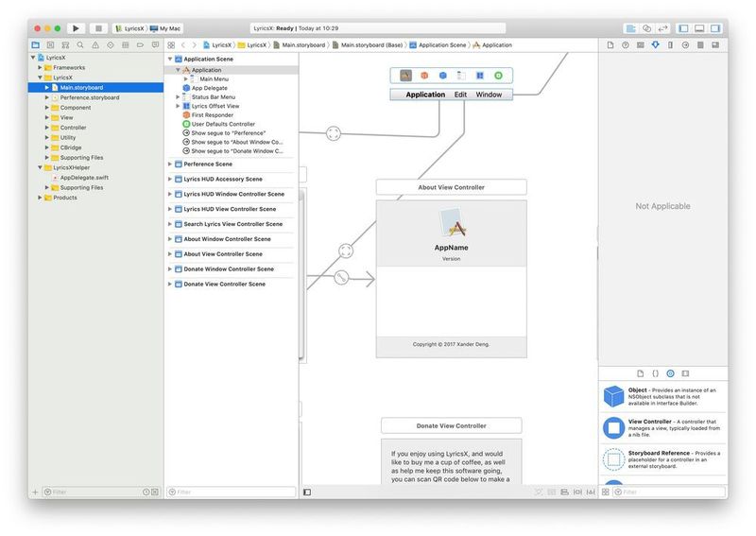The image size is (756, 536).
Task: Select the About View Controller title bar
Action: [x=452, y=187]
